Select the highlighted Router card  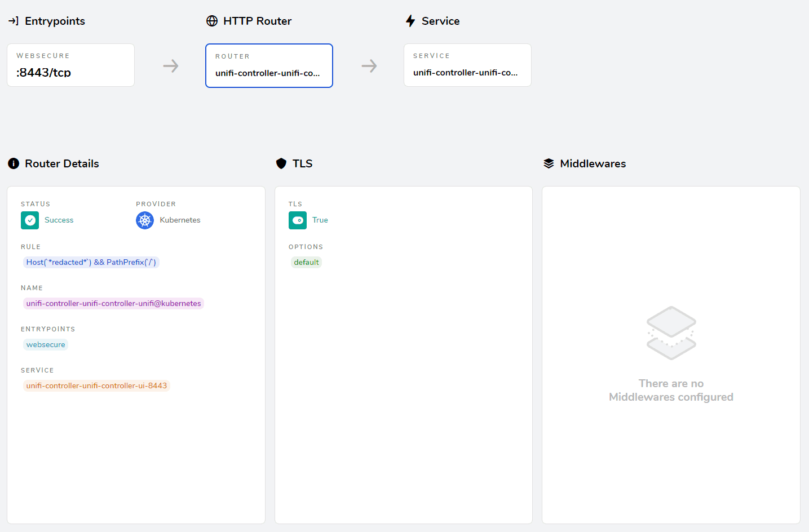tap(269, 65)
